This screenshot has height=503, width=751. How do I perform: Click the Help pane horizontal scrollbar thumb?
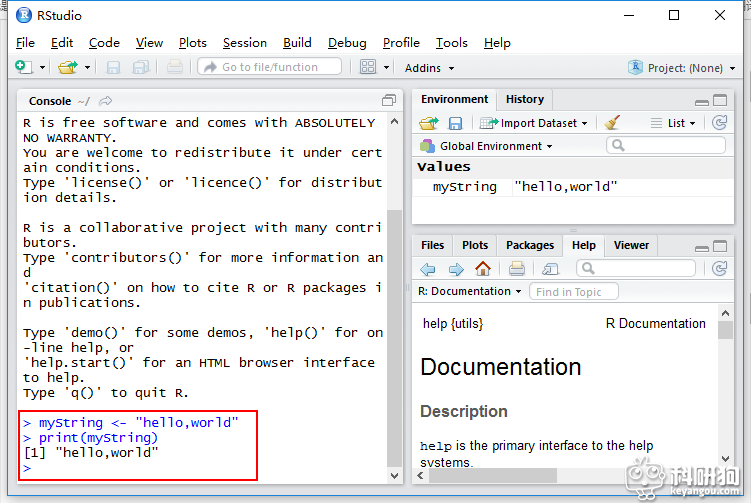pyautogui.click(x=493, y=475)
